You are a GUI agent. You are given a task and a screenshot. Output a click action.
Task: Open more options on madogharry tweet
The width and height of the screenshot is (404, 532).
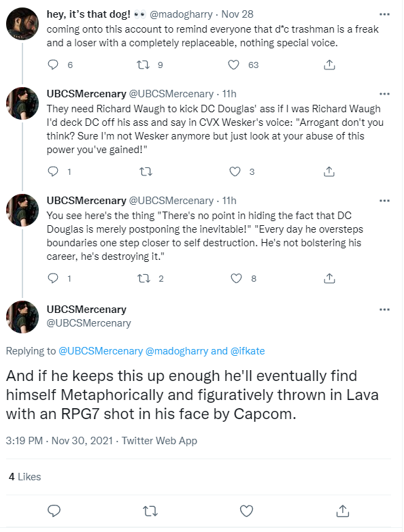click(384, 14)
